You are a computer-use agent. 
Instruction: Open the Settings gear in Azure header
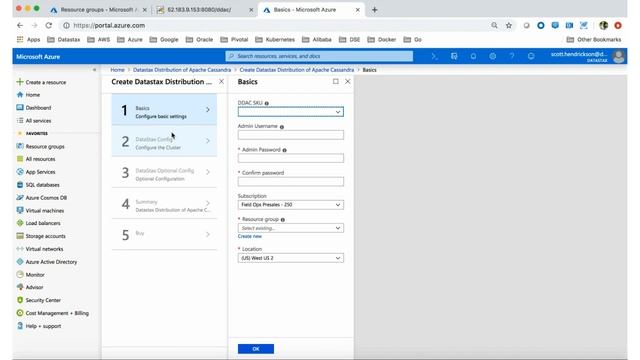tap(493, 56)
